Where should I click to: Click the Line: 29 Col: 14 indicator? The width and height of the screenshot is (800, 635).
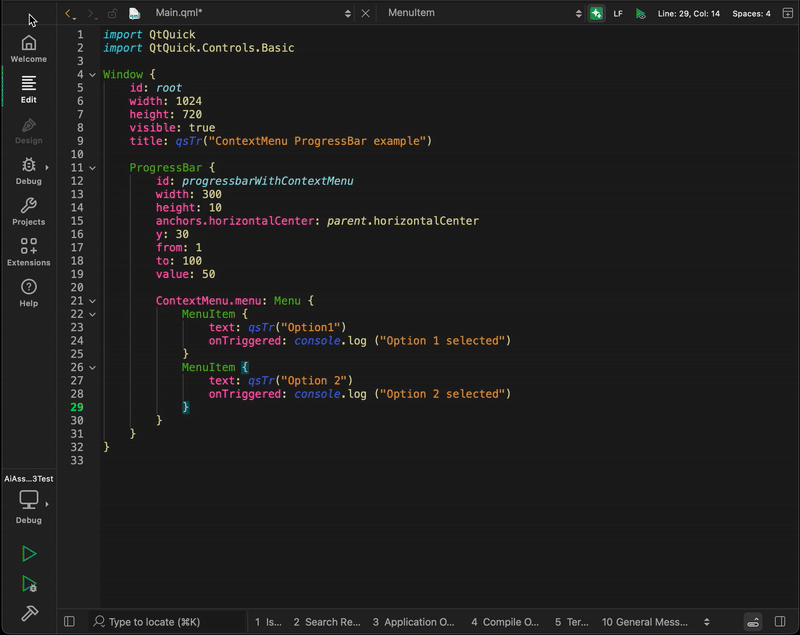click(690, 14)
